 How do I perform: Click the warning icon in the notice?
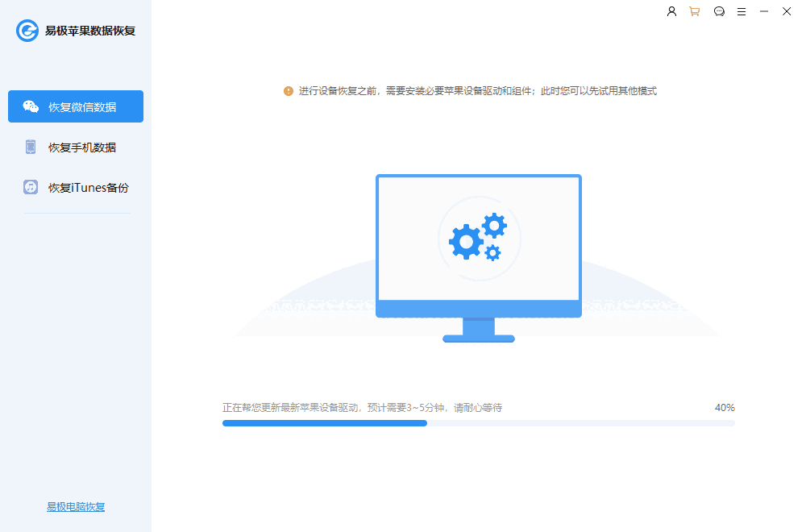[288, 91]
